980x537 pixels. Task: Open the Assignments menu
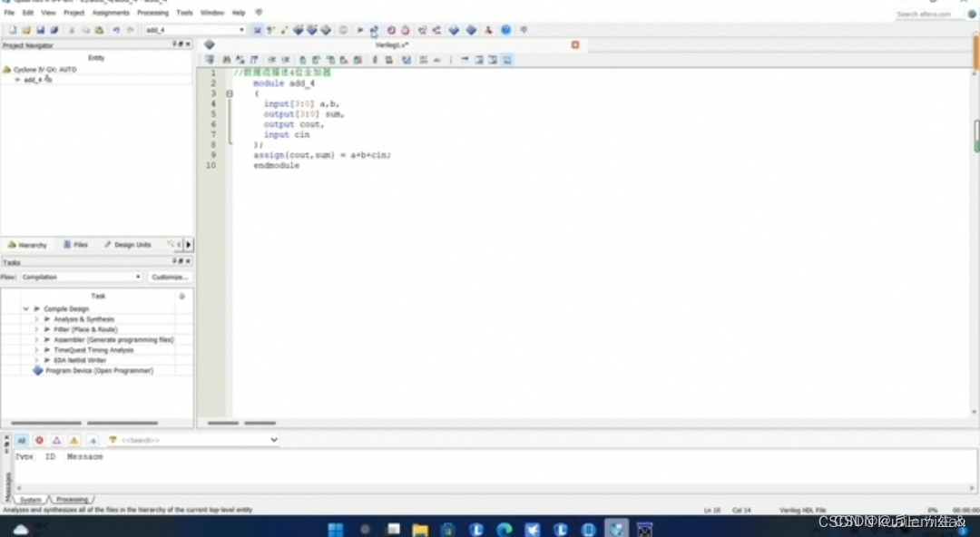[111, 13]
